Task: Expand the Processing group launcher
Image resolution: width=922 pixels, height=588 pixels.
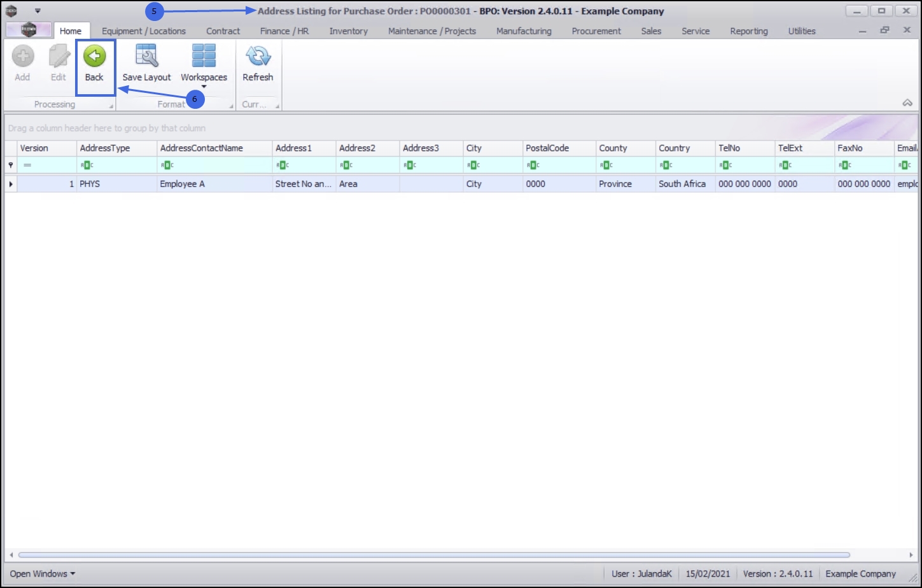Action: tap(111, 106)
